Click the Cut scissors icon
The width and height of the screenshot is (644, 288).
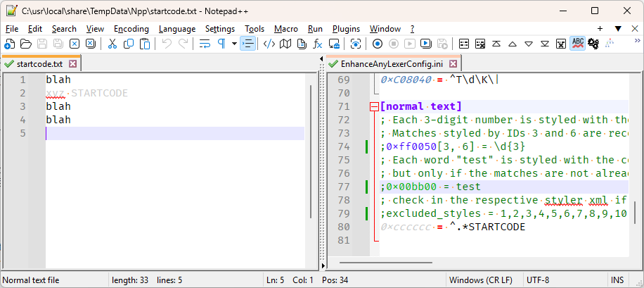click(x=112, y=44)
